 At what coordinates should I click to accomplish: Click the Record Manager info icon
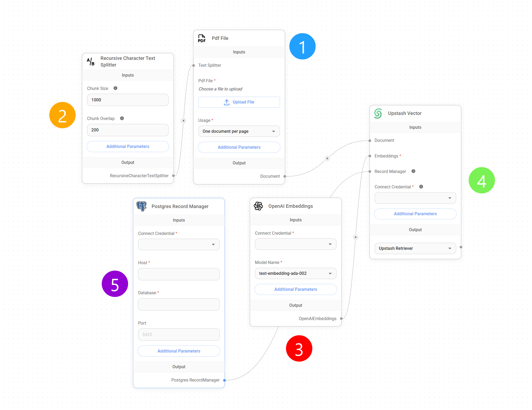coord(413,171)
